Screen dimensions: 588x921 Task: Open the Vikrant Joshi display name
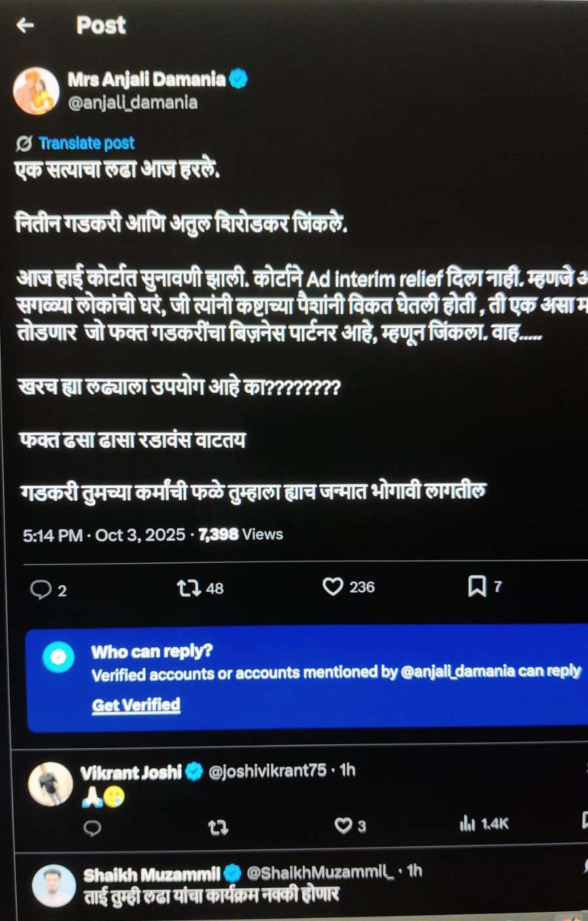pos(131,772)
